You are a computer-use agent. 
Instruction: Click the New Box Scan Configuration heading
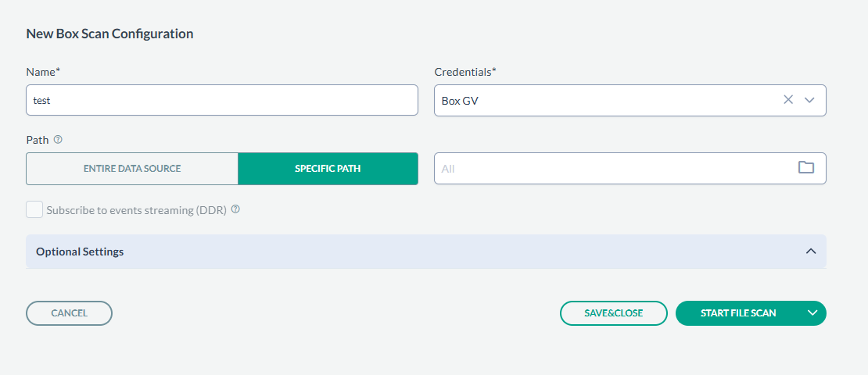109,34
